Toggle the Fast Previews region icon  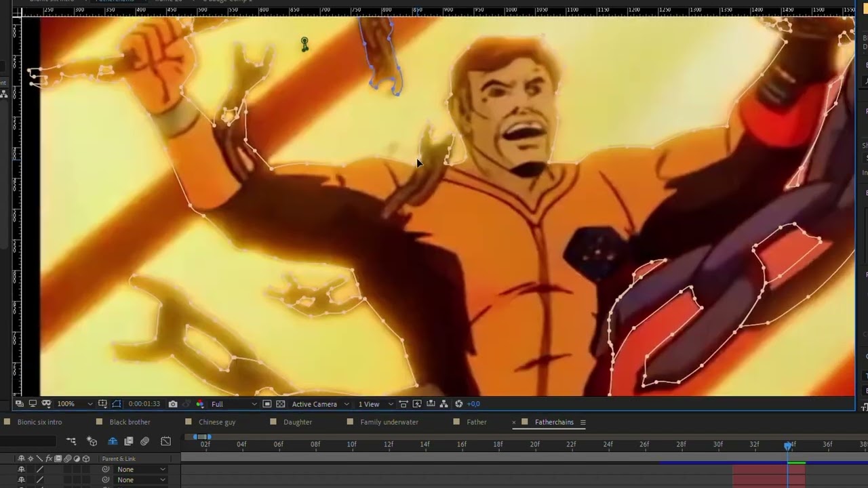coord(267,404)
